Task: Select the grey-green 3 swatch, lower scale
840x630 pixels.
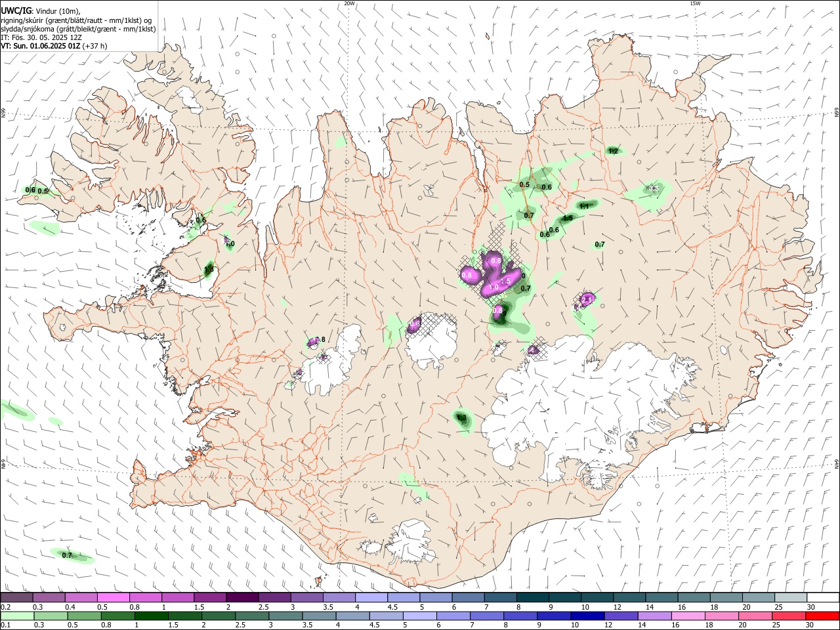Action: (285, 616)
